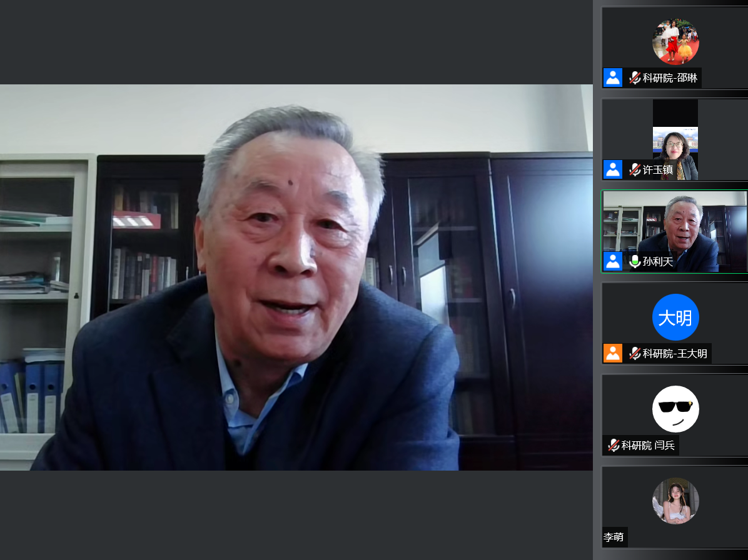Click muted mic icon beside 许玉镇
Image resolution: width=748 pixels, height=560 pixels.
coord(634,170)
